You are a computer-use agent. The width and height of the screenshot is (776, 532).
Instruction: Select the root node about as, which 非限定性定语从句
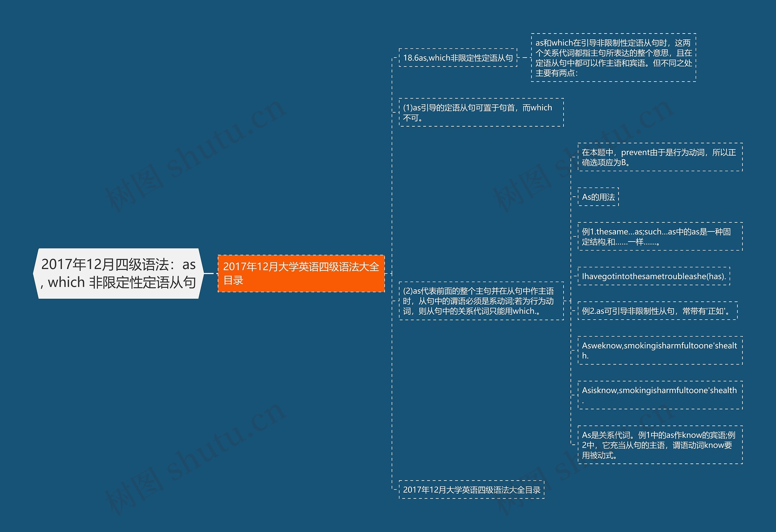tap(119, 273)
